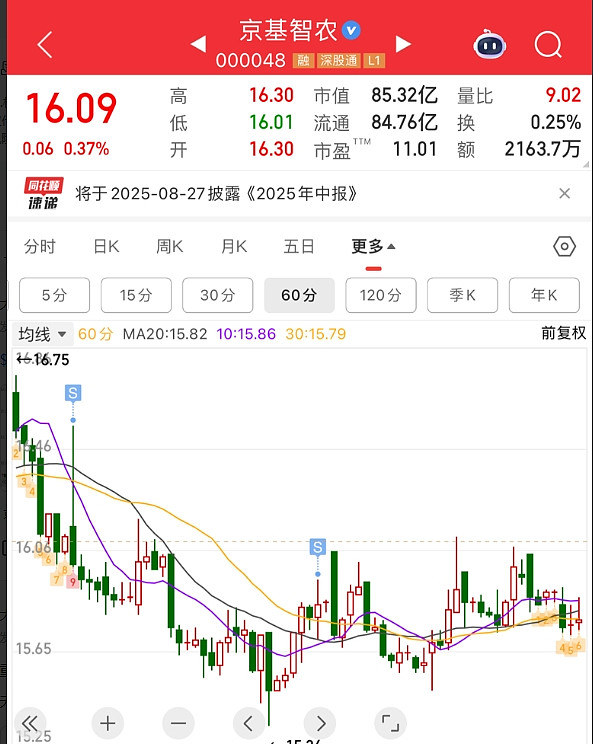The image size is (593, 744).
Task: Jump to earliest candles with double-left arrow
Action: (x=30, y=724)
